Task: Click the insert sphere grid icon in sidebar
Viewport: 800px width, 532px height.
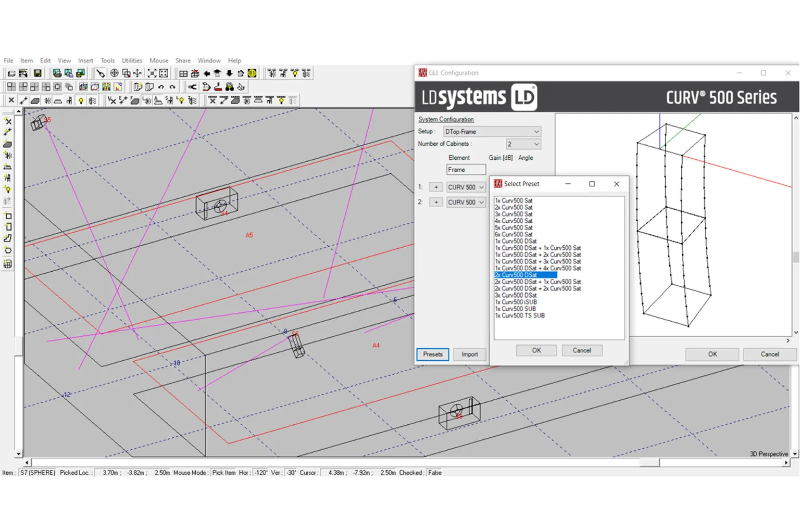Action: (x=8, y=264)
